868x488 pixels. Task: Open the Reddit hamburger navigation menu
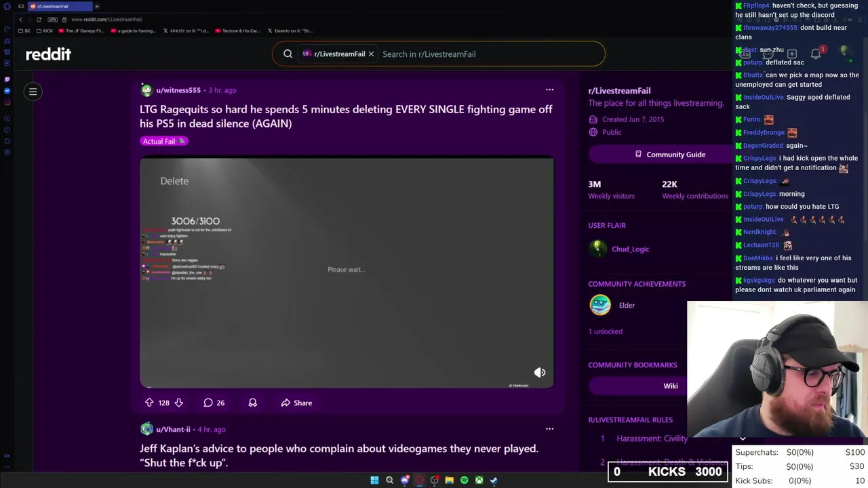33,91
